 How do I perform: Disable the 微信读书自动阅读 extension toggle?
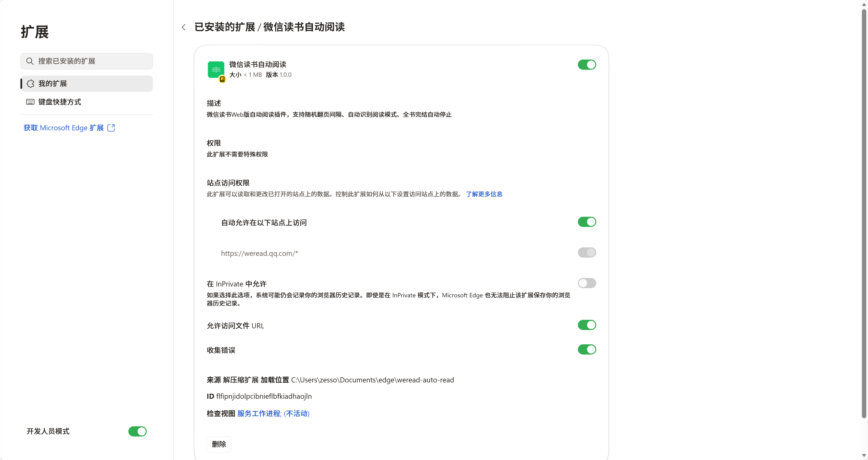click(587, 65)
